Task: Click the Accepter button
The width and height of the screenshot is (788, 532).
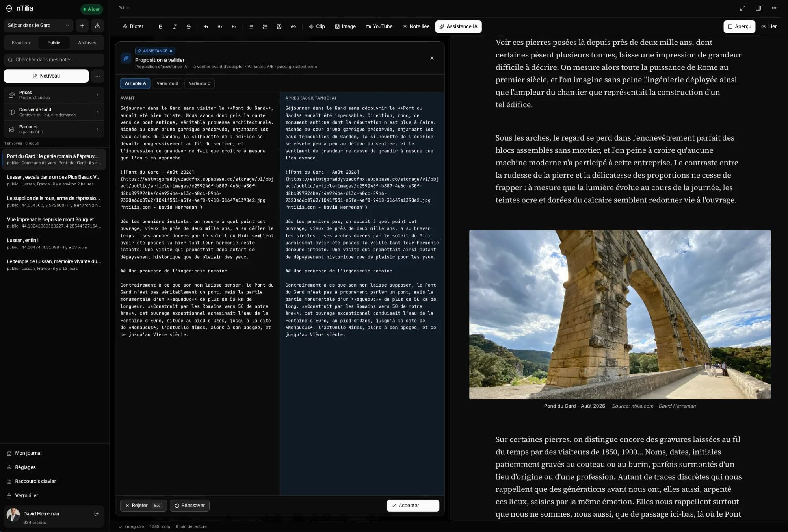Action: tap(413, 506)
